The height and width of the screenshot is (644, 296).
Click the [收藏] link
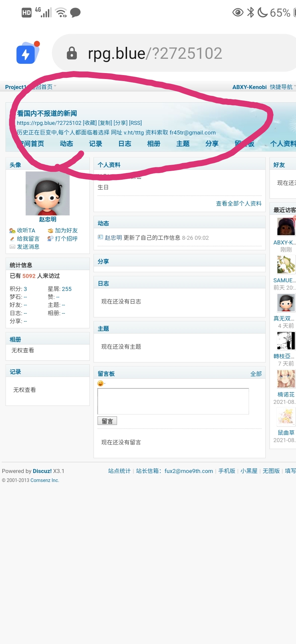tap(89, 123)
